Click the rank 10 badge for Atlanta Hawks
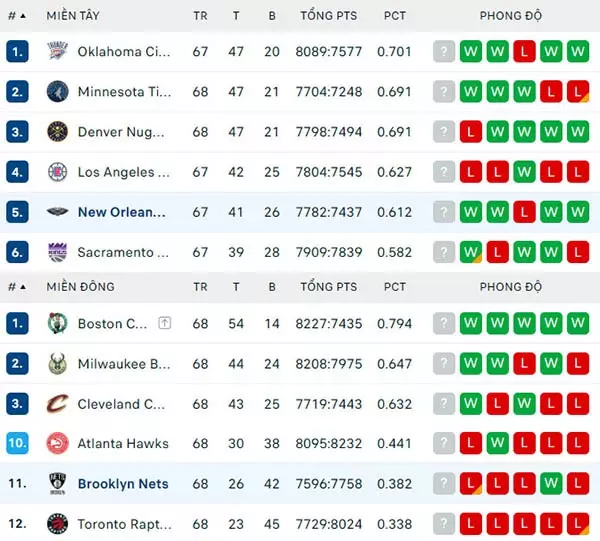The image size is (600, 541). pyautogui.click(x=17, y=443)
